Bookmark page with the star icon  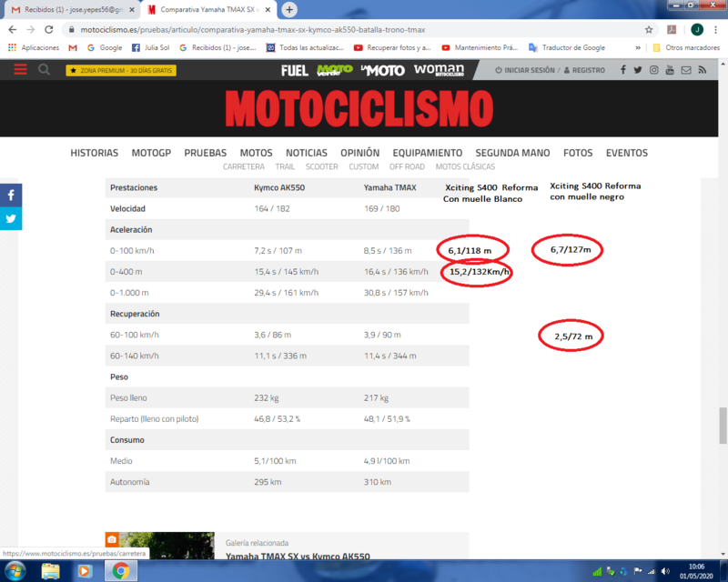pos(649,30)
